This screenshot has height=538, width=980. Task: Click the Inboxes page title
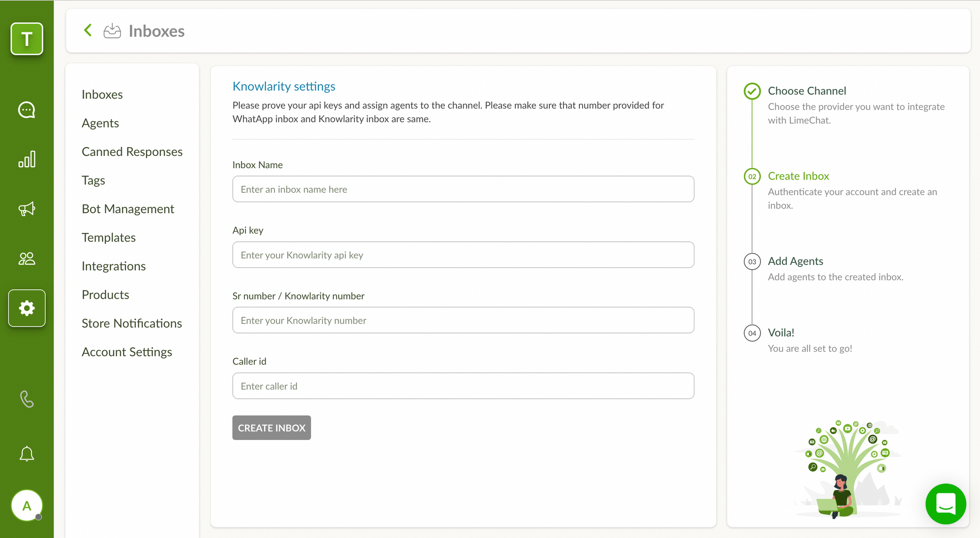click(157, 31)
